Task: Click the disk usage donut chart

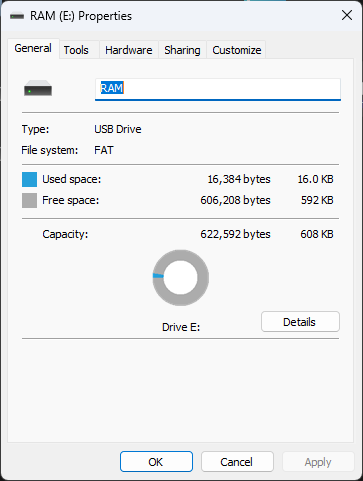Action: 181,278
